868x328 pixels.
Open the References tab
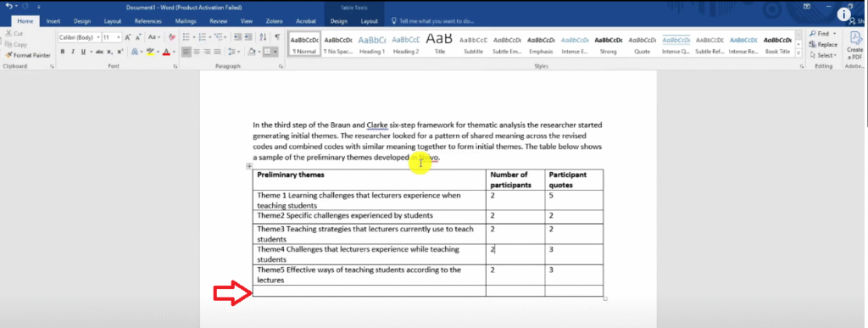click(147, 21)
